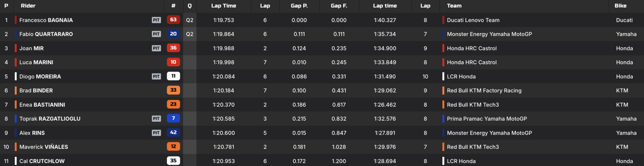Open Enea BASTIANINI rider entry
This screenshot has height=166, width=644.
tap(42, 105)
